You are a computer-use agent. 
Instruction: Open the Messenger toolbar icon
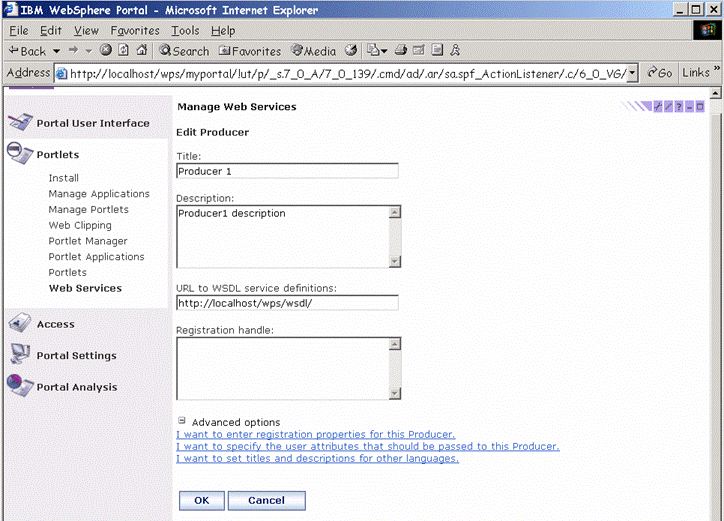click(x=455, y=50)
